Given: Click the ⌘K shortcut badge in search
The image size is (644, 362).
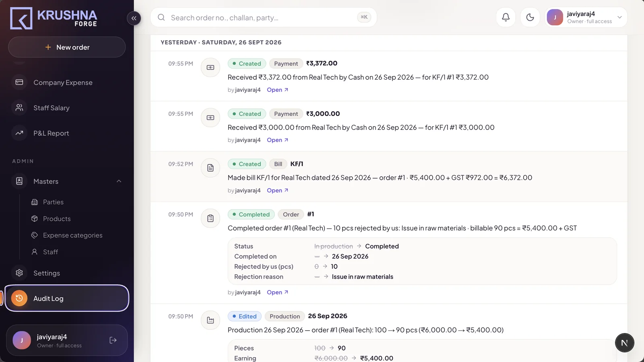Looking at the screenshot, I should 364,17.
